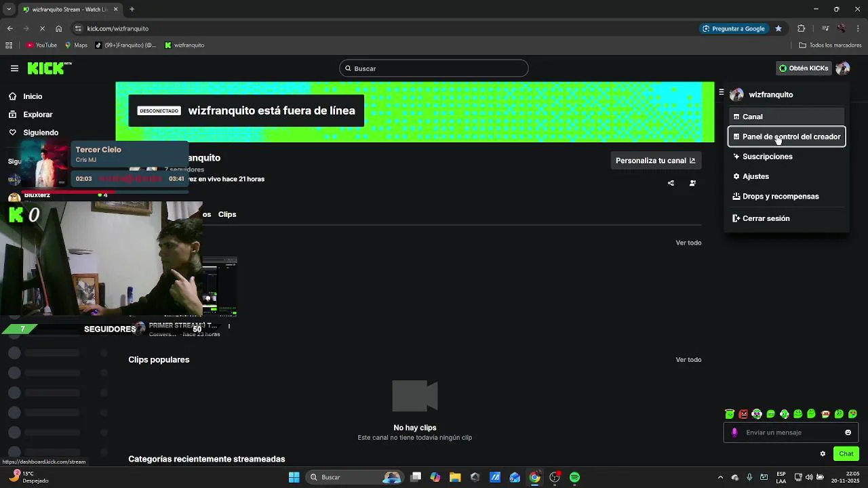This screenshot has width=868, height=488.
Task: Pick the red angry emote in chat
Action: (743, 414)
